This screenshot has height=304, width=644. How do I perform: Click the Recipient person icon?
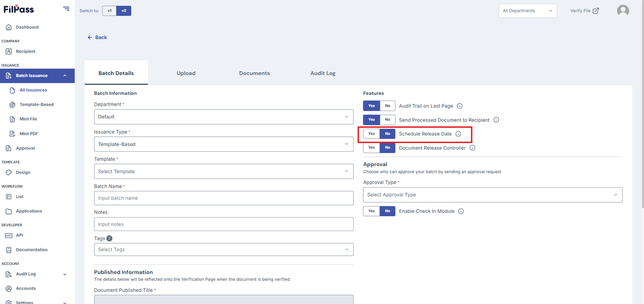coord(9,51)
